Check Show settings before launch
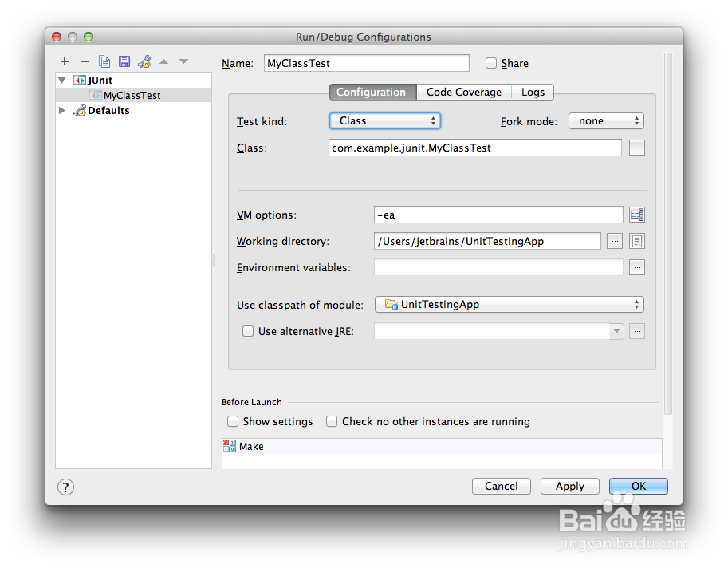The image size is (728, 568). point(233,421)
